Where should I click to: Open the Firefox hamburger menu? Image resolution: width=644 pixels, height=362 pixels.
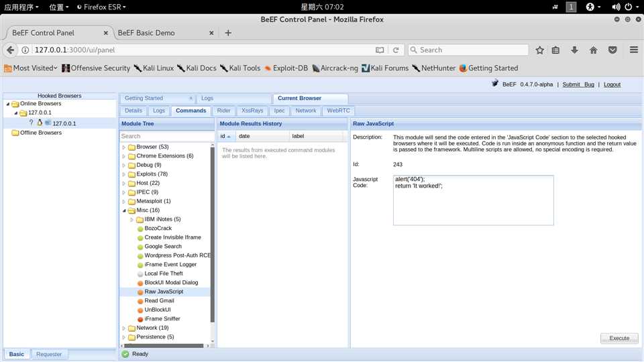(634, 50)
